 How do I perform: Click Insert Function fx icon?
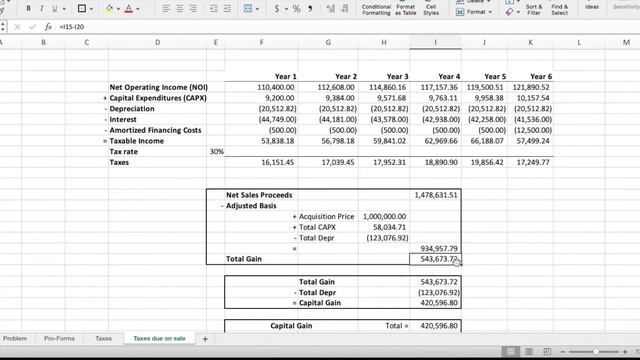48,27
